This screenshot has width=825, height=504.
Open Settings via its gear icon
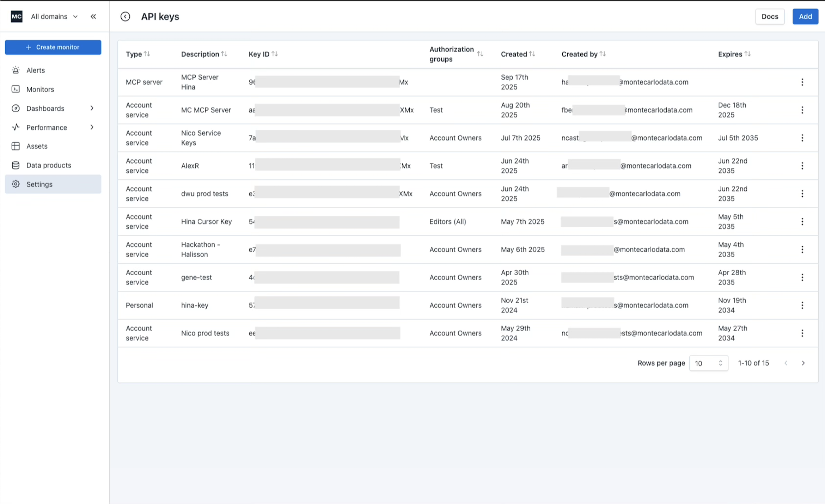click(16, 184)
